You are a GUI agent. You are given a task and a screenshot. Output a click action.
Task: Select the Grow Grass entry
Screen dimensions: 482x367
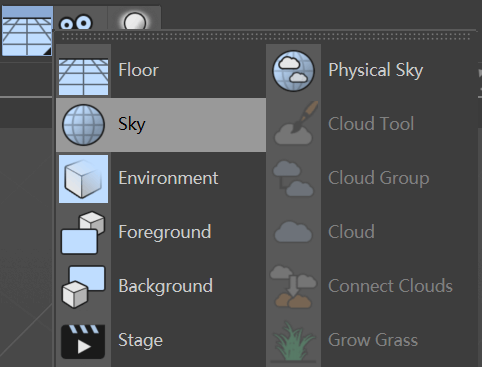pyautogui.click(x=372, y=341)
